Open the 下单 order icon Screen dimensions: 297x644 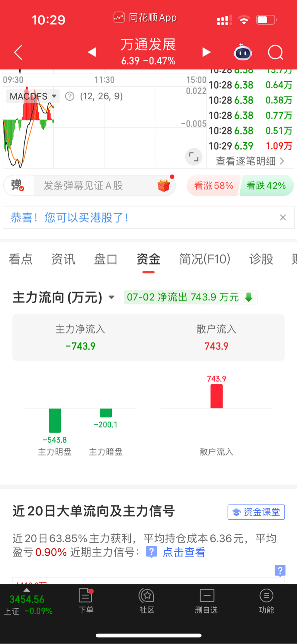pos(85,601)
